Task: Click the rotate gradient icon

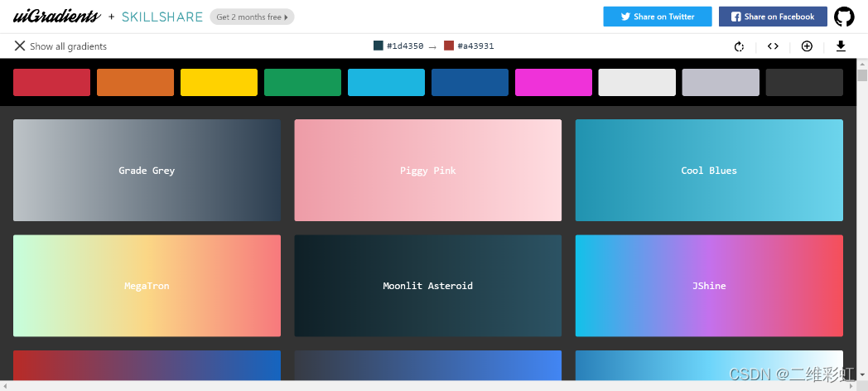Action: point(739,46)
